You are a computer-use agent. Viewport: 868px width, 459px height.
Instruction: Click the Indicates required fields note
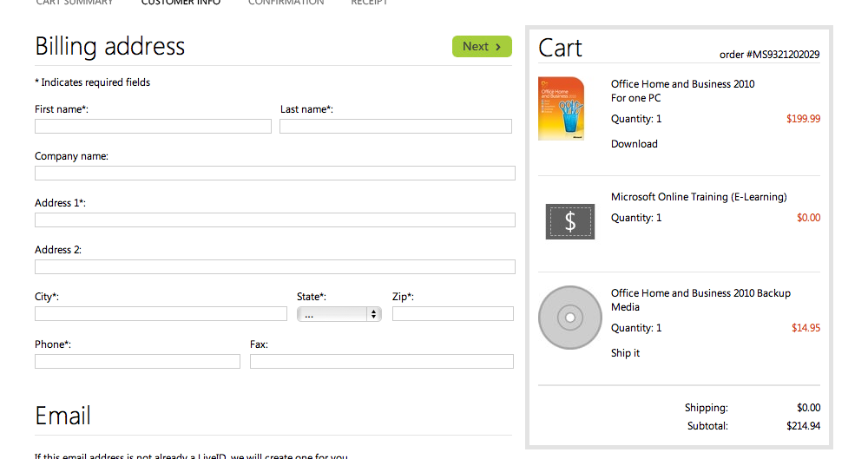point(93,82)
